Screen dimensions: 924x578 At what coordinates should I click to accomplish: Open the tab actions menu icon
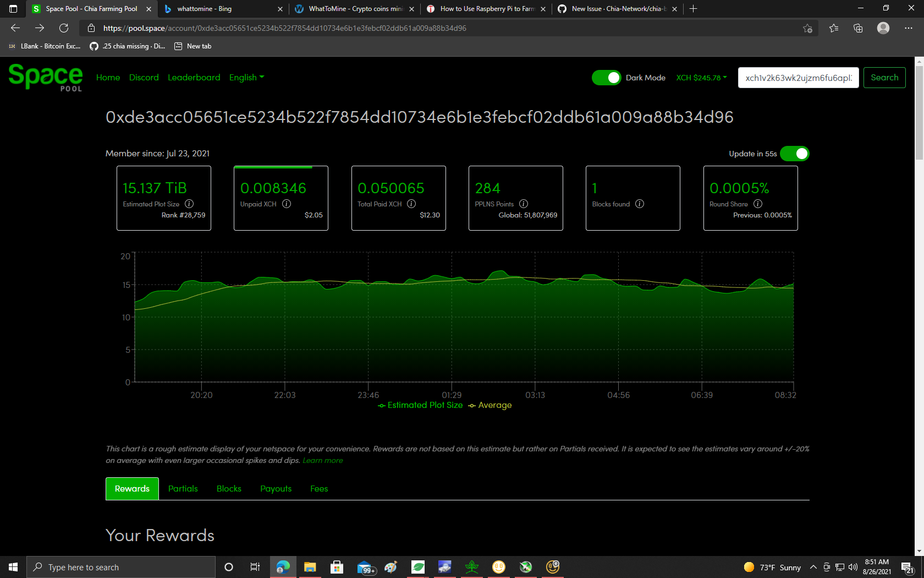coord(13,9)
